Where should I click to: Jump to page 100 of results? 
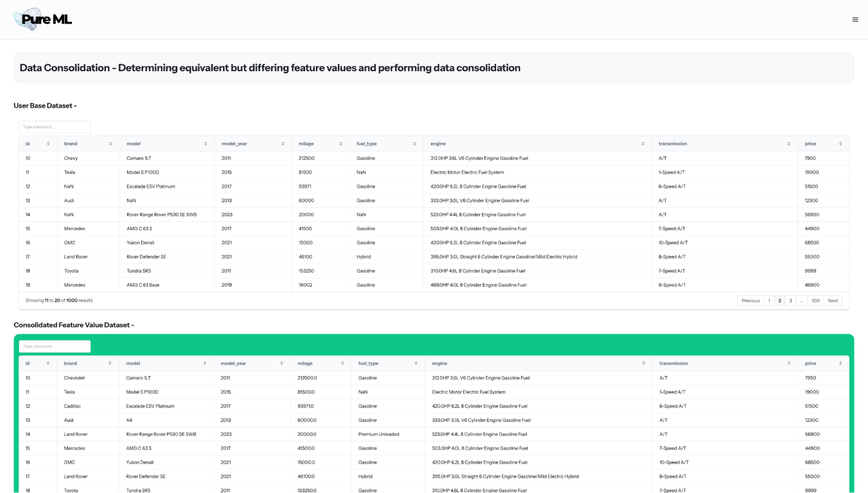click(815, 301)
